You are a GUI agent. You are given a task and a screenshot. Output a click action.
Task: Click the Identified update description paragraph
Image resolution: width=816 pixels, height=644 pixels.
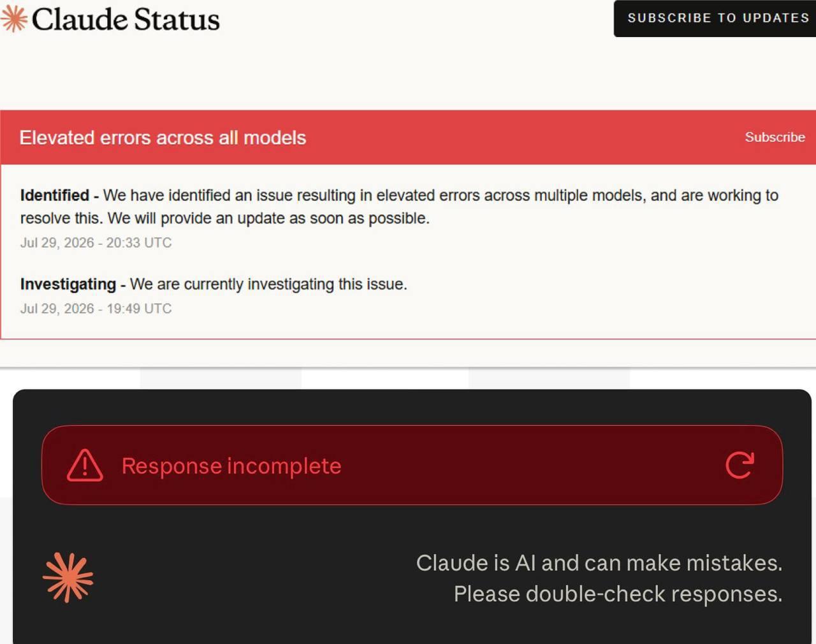399,207
